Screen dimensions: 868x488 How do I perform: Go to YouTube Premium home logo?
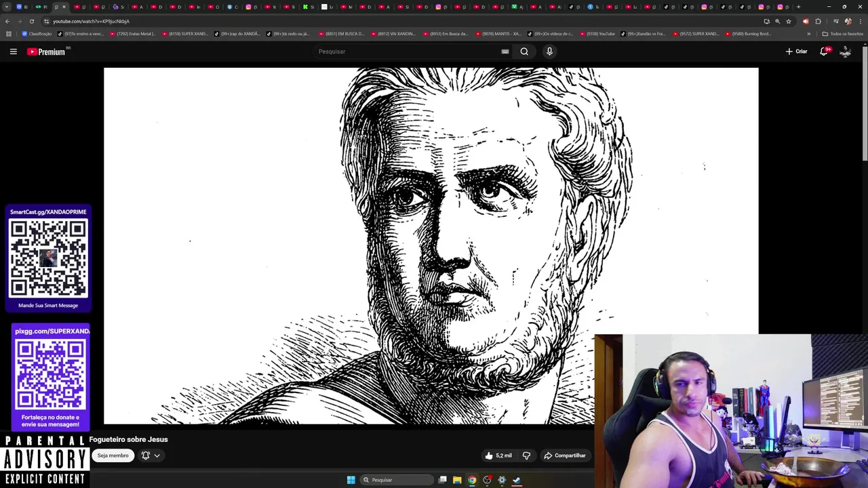[45, 52]
